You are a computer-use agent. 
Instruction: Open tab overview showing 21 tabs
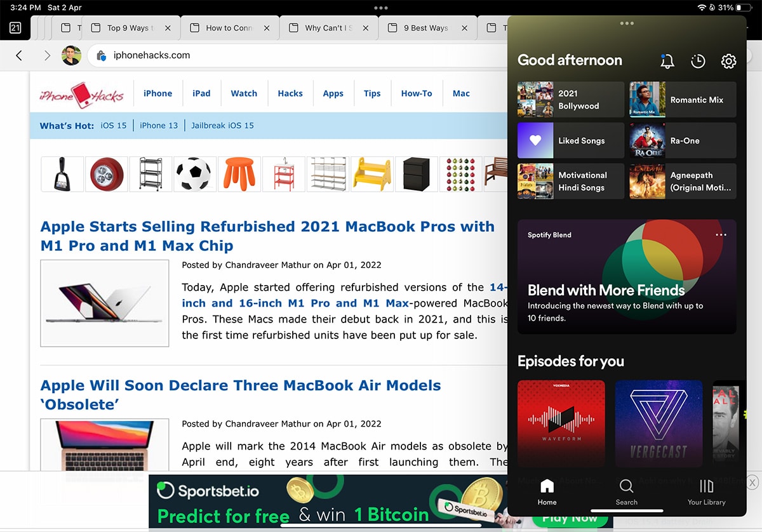tap(15, 28)
